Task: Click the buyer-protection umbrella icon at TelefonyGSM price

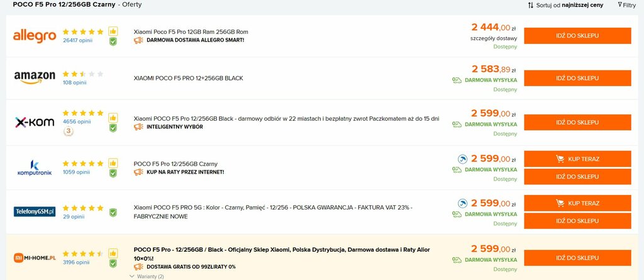Action: point(462,203)
